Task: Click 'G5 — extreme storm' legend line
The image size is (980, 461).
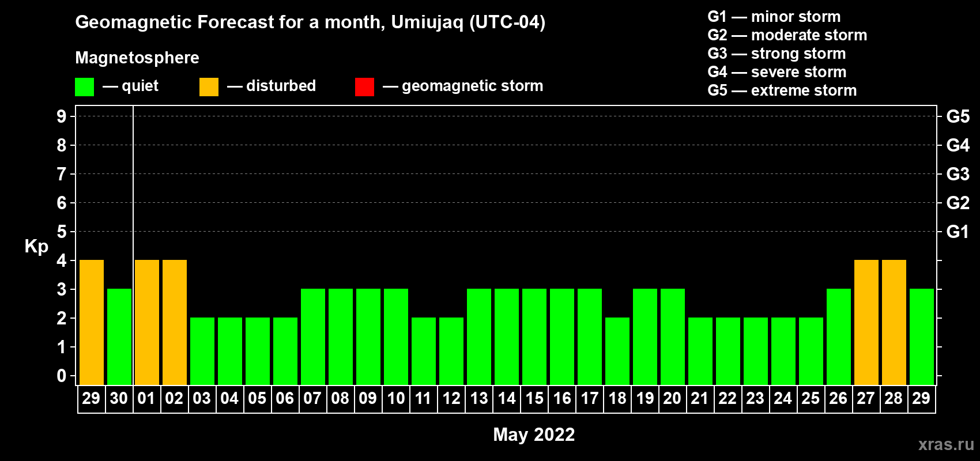Action: (782, 90)
